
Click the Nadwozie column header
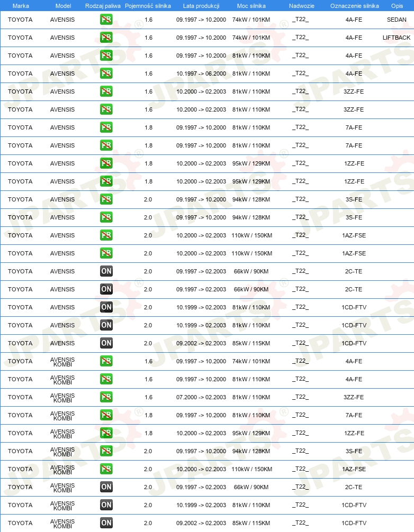click(x=302, y=6)
